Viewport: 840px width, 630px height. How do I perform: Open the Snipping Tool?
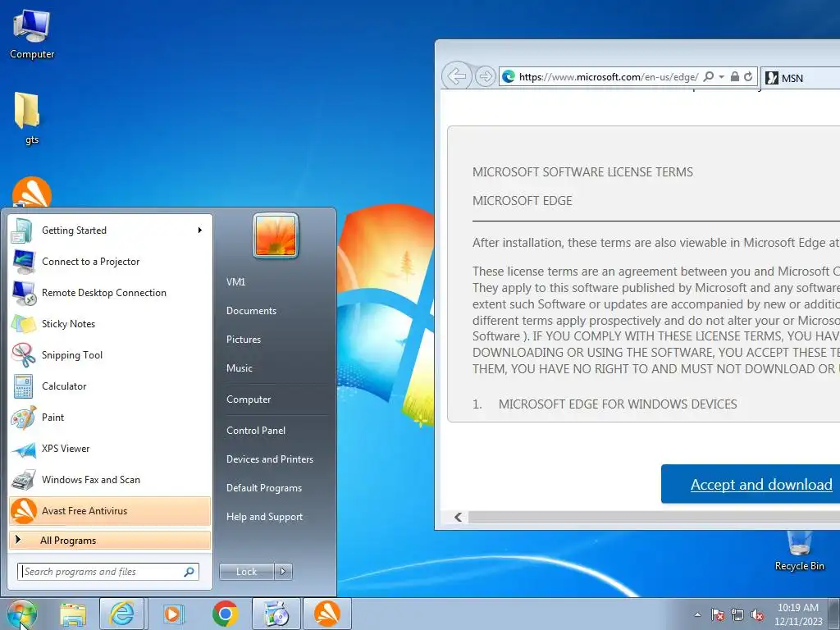[111, 354]
